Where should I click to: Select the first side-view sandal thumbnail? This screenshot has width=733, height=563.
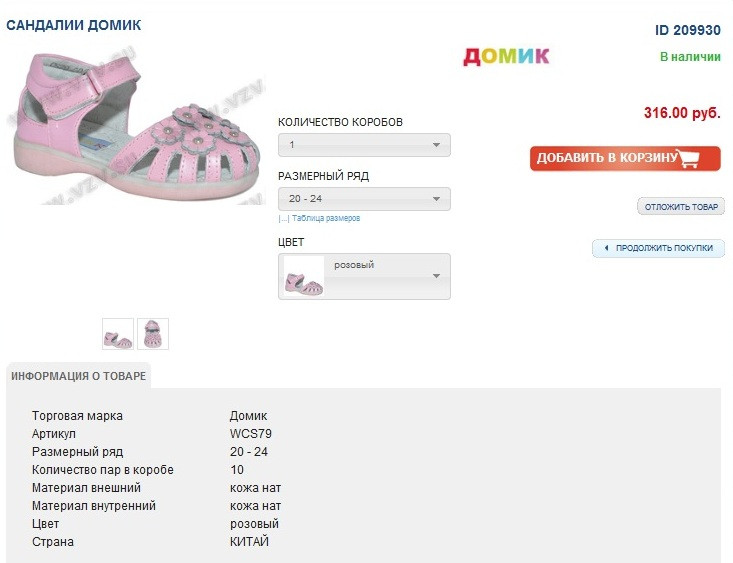coord(118,334)
